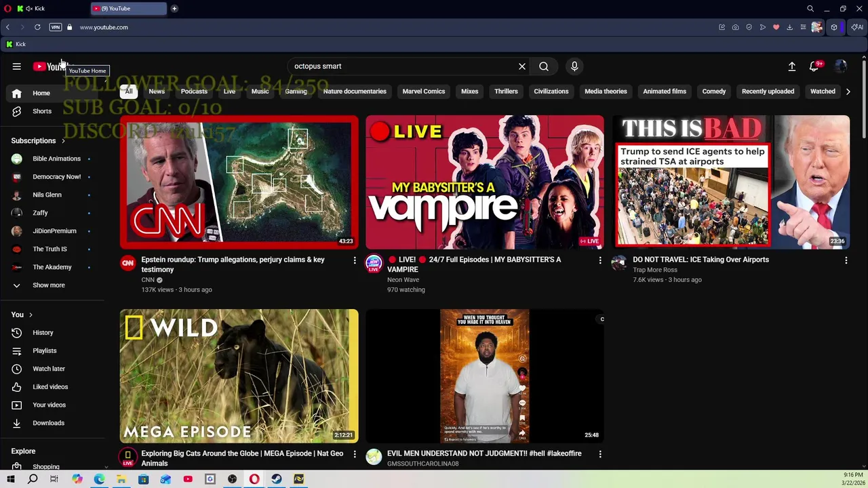Image resolution: width=868 pixels, height=488 pixels.
Task: Select the Marvel Comics chip
Action: click(x=424, y=91)
